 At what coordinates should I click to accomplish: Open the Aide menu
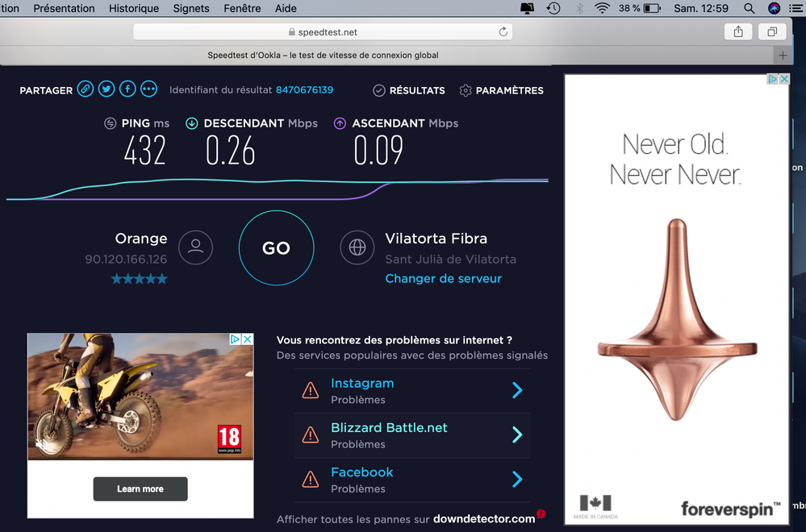pos(286,8)
